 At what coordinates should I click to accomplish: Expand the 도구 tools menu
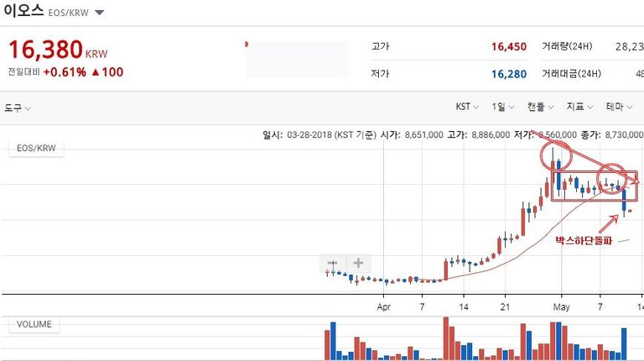click(x=18, y=107)
